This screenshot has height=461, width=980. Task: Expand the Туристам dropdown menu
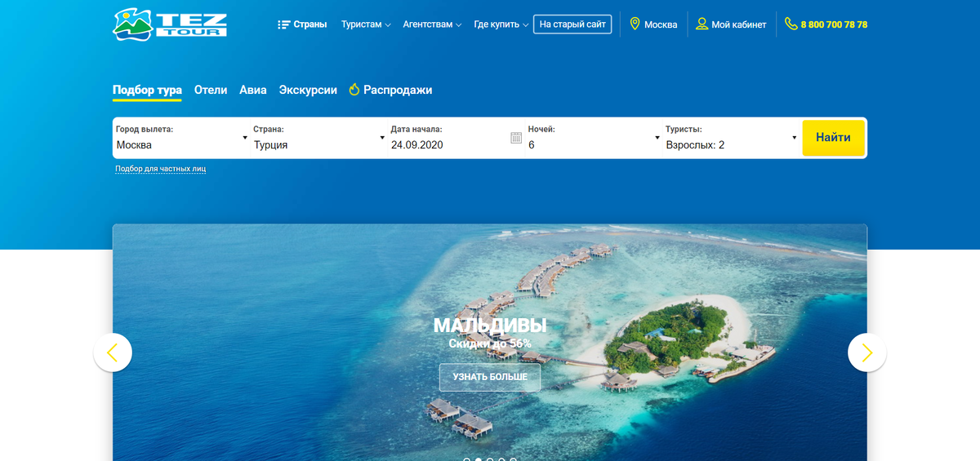tap(366, 24)
